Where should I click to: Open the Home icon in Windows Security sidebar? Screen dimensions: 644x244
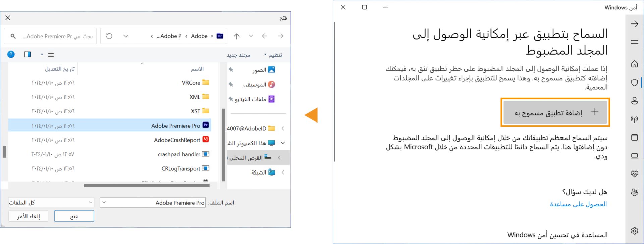634,64
